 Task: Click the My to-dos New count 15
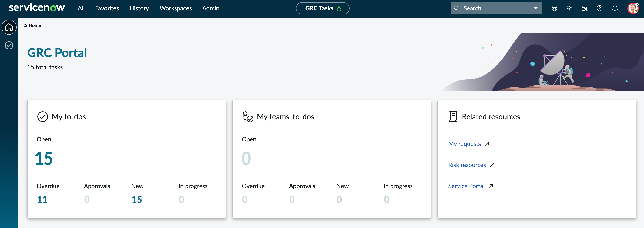(137, 199)
